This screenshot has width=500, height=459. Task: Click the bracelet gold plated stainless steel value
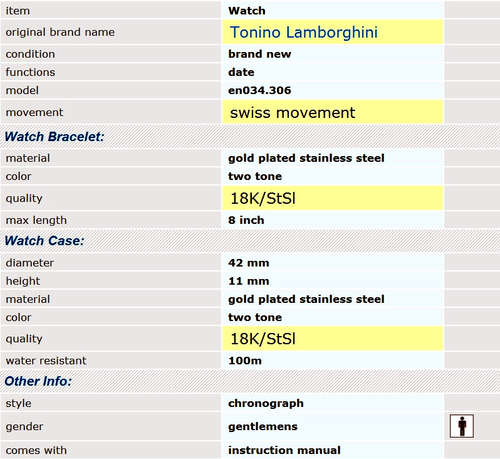pyautogui.click(x=306, y=158)
